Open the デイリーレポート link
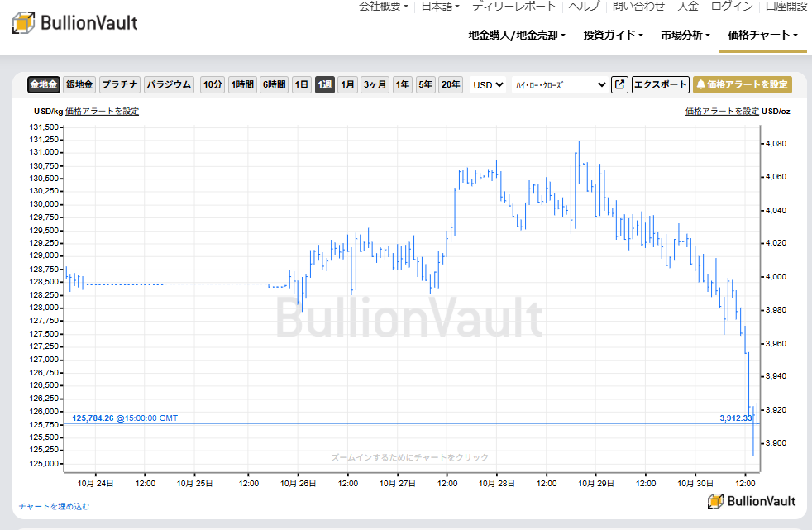812x530 pixels. (x=514, y=7)
